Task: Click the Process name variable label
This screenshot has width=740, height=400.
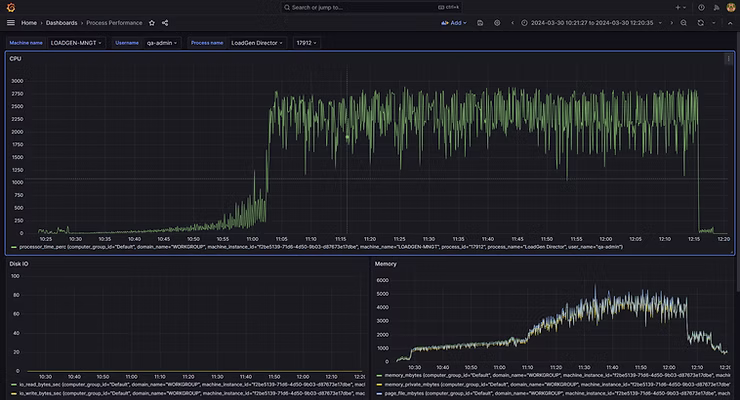Action: pyautogui.click(x=207, y=43)
